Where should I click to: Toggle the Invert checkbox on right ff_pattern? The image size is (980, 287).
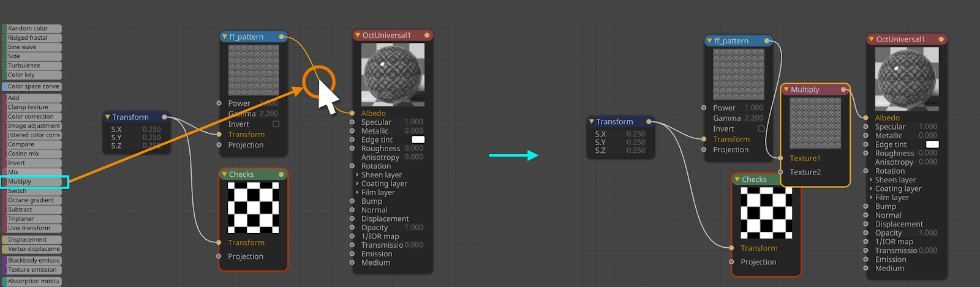coord(761,129)
